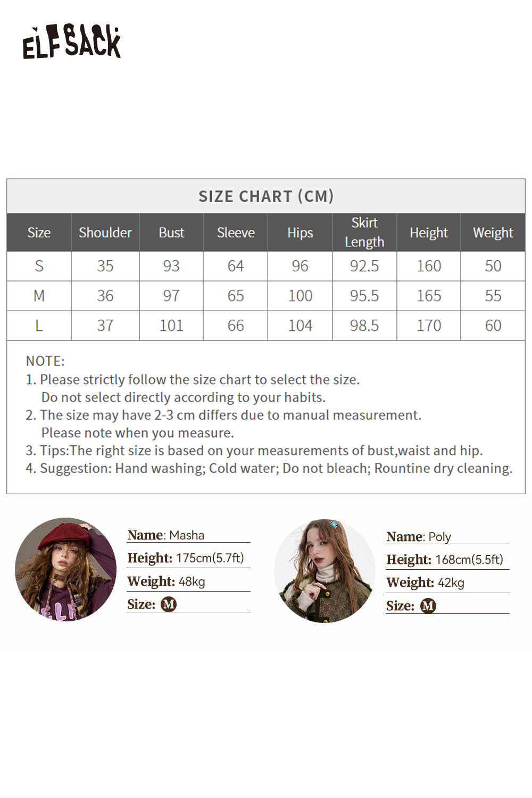
Task: Click the hand washing suggestion line
Action: click(269, 468)
